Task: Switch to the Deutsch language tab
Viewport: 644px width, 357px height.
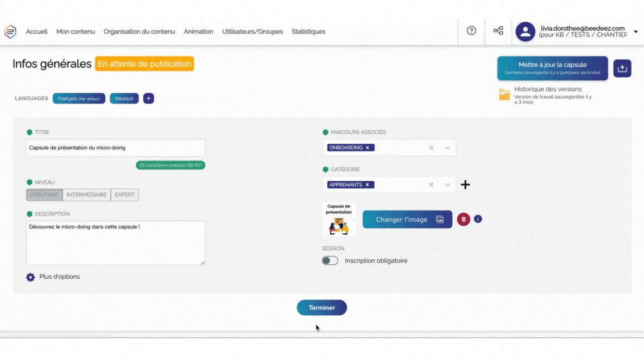Action: tap(124, 98)
